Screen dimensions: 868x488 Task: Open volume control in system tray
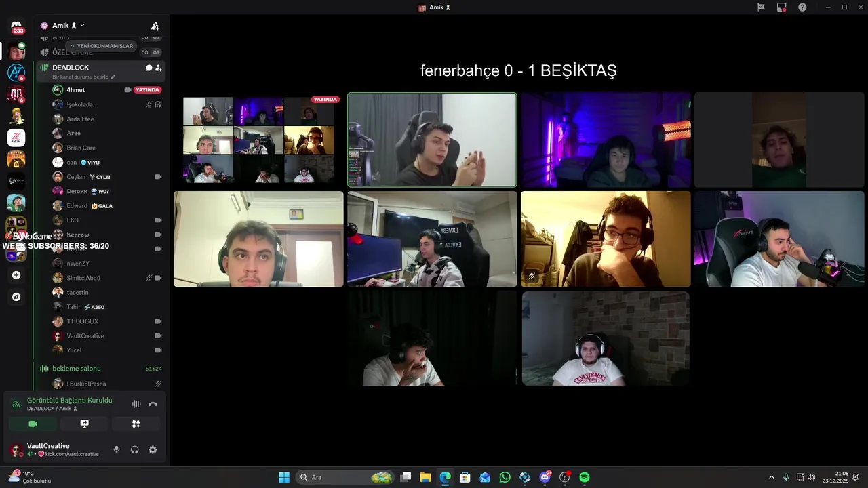click(812, 477)
